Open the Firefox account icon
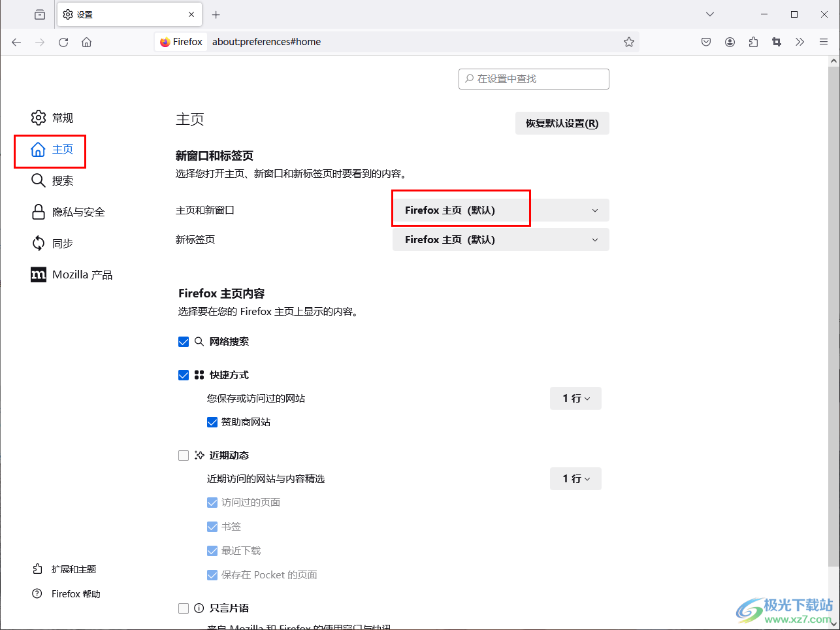840x630 pixels. coord(730,42)
